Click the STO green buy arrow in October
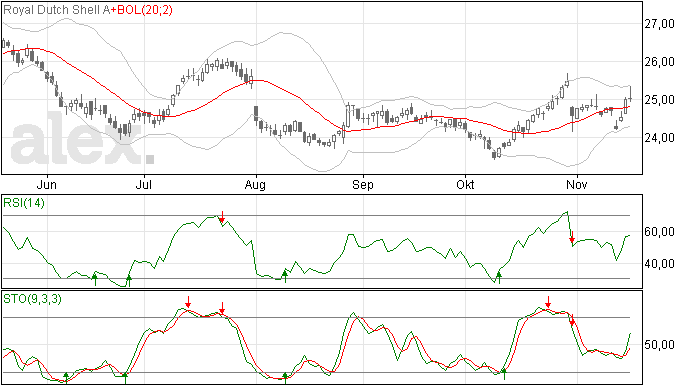This screenshot has height=387, width=690. pyautogui.click(x=504, y=375)
